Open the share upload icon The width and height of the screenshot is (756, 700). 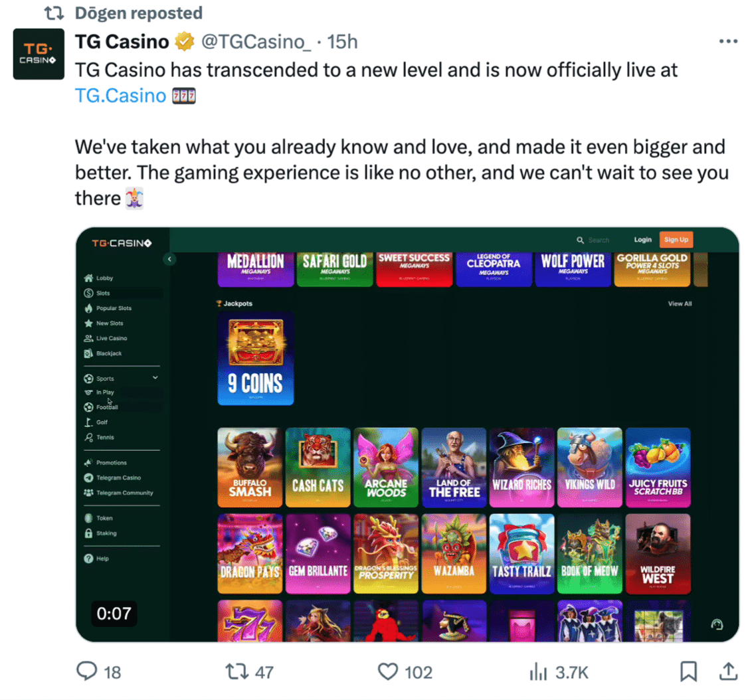click(729, 671)
